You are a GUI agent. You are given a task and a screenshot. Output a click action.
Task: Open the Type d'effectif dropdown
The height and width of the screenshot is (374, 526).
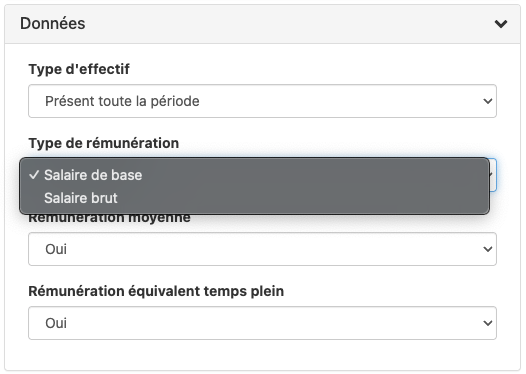click(262, 101)
